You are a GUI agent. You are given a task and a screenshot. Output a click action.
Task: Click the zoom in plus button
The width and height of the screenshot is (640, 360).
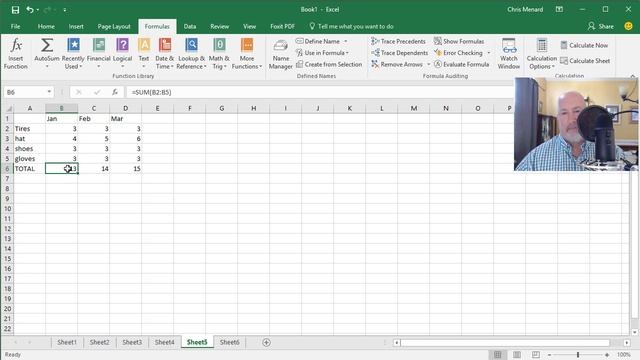[x=607, y=355]
